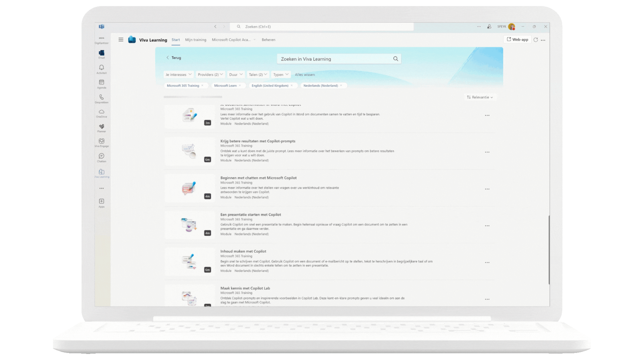The height and width of the screenshot is (362, 644).
Task: Expand the Talen (2) filter
Action: (258, 74)
